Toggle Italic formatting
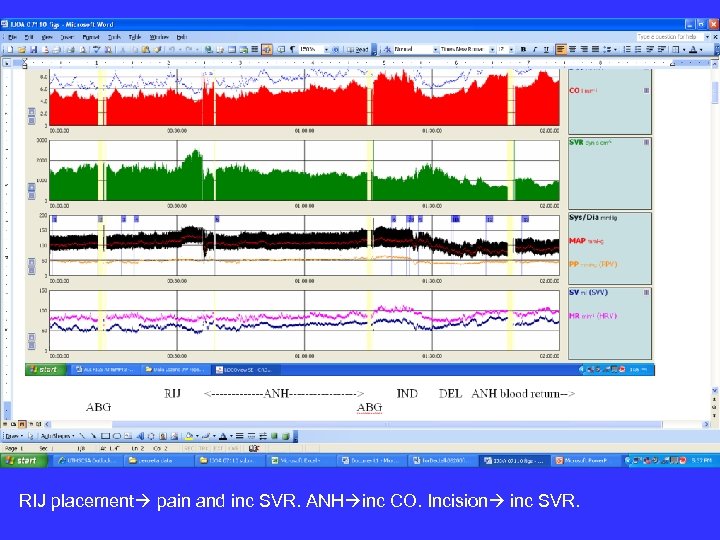Image resolution: width=720 pixels, height=540 pixels. [535, 49]
